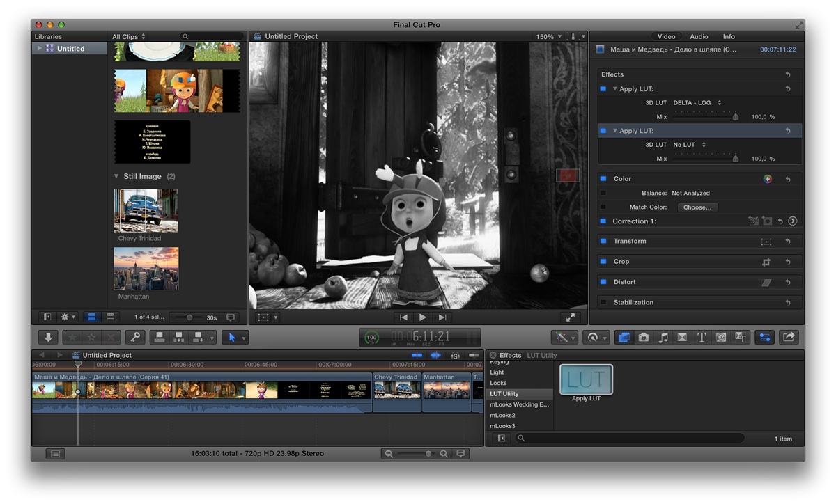Toggle audio skimming in the timeline
Viewport: 836px width, 504px height.
436,355
